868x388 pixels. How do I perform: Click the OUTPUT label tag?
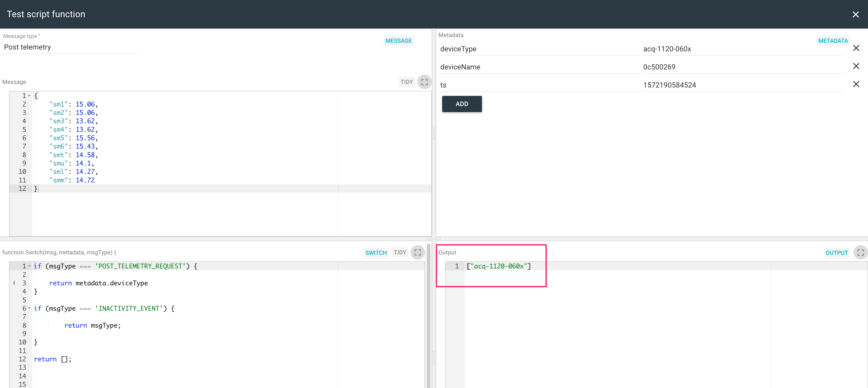(836, 253)
